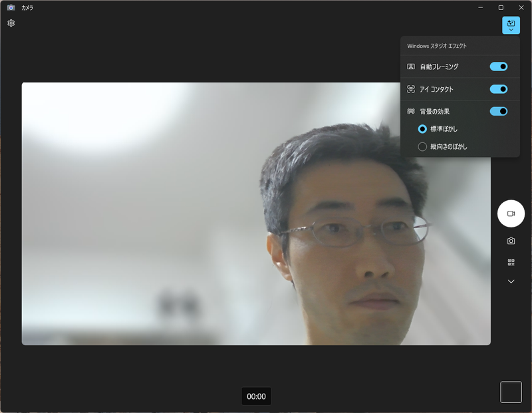Image resolution: width=532 pixels, height=413 pixels.
Task: Choose 縦向きのぼかし portrait blur
Action: [x=422, y=146]
